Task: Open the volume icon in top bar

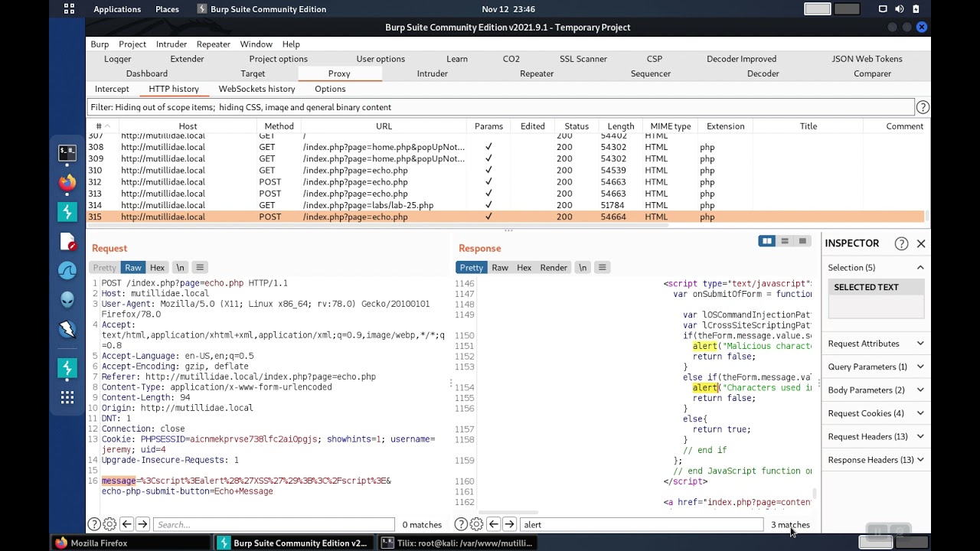Action: coord(899,9)
